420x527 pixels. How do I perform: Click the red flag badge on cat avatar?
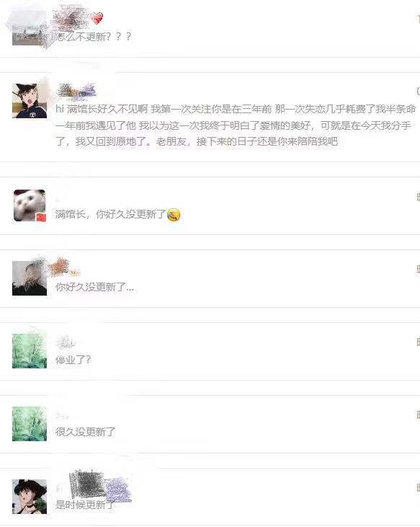pyautogui.click(x=41, y=217)
